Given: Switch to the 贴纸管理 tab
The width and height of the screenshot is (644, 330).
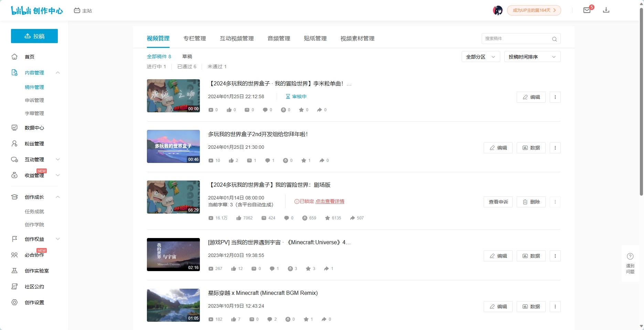Looking at the screenshot, I should (315, 39).
